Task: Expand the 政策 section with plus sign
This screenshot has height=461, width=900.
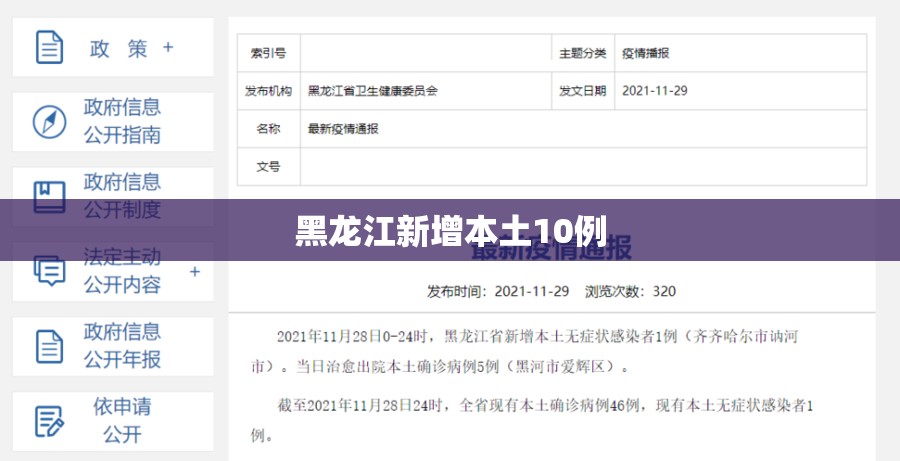Action: 168,47
